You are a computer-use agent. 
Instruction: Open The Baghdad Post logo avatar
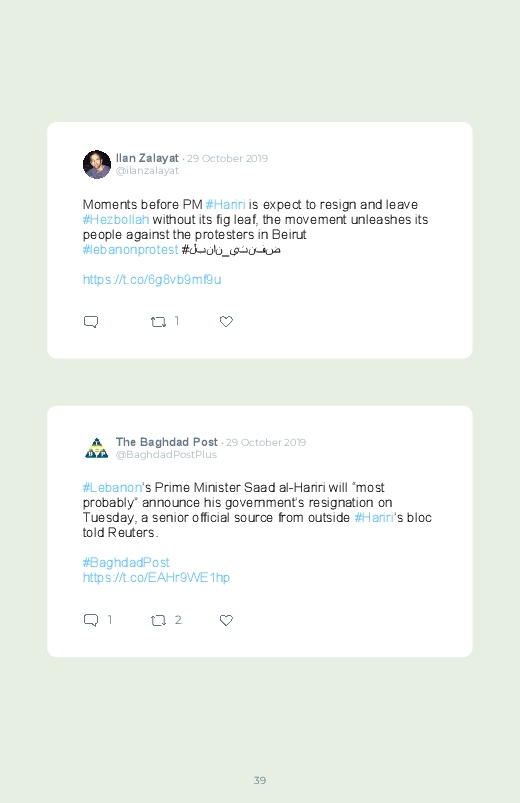pos(97,448)
